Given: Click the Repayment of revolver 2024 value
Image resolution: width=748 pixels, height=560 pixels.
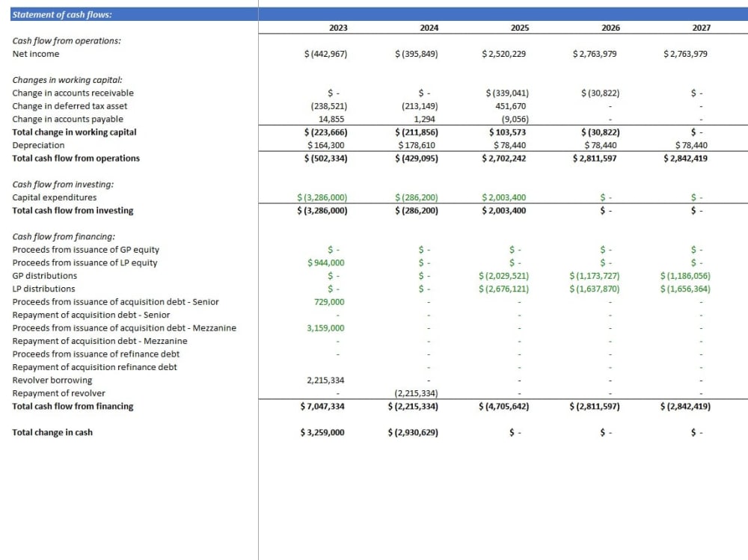Looking at the screenshot, I should (417, 393).
